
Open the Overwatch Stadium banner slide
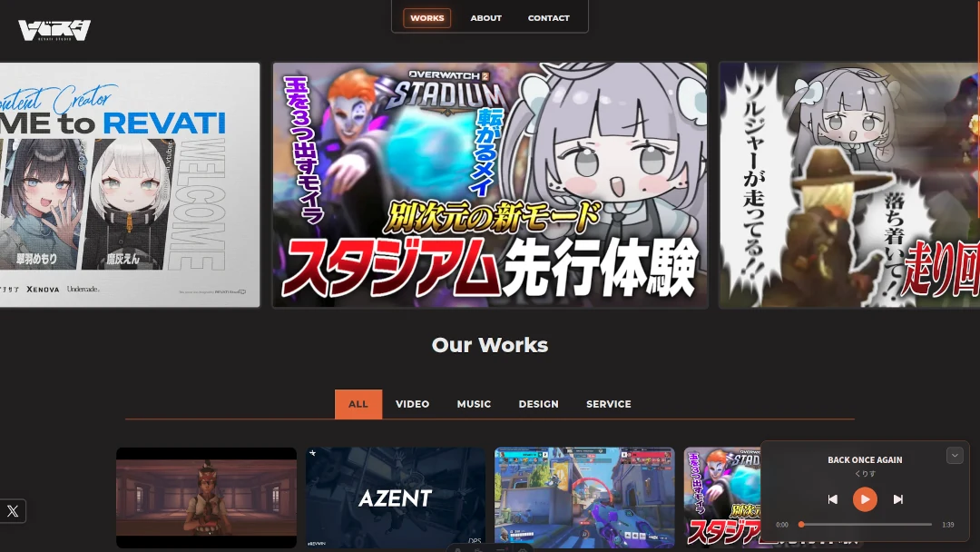(490, 185)
